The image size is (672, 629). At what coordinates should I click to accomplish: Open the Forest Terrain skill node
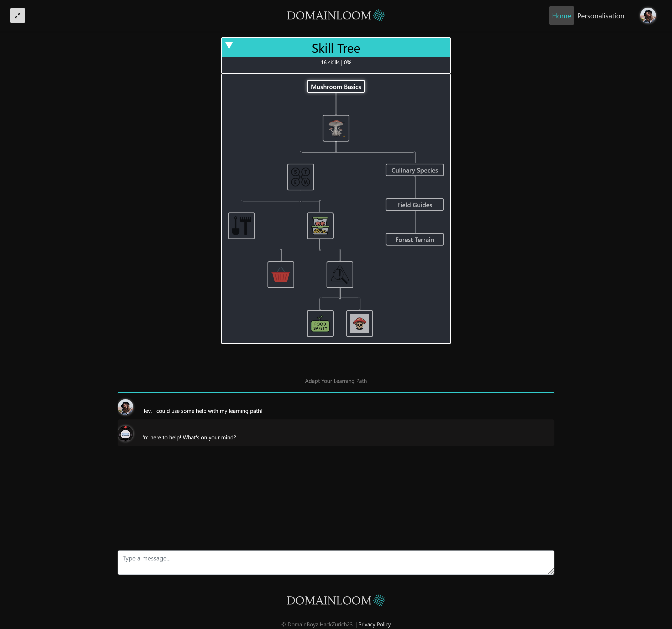point(414,240)
